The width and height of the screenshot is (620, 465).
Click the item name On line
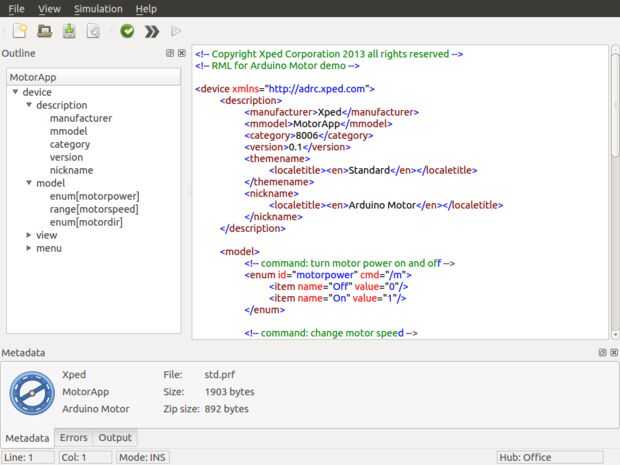click(x=338, y=298)
